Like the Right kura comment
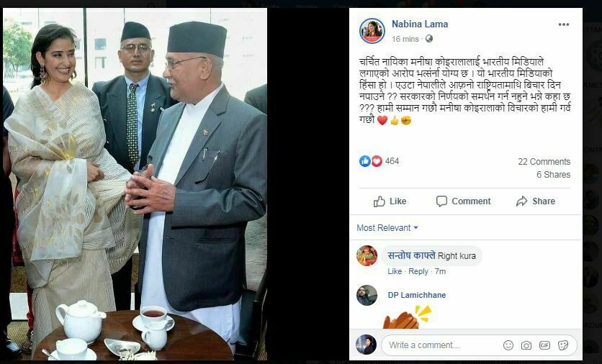 [x=395, y=272]
